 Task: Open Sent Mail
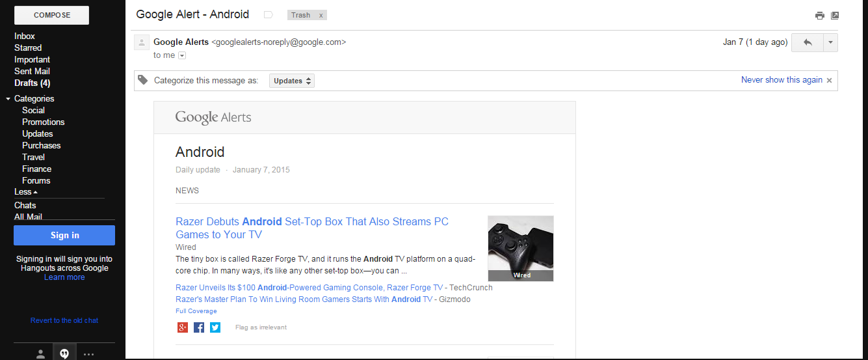click(x=32, y=71)
